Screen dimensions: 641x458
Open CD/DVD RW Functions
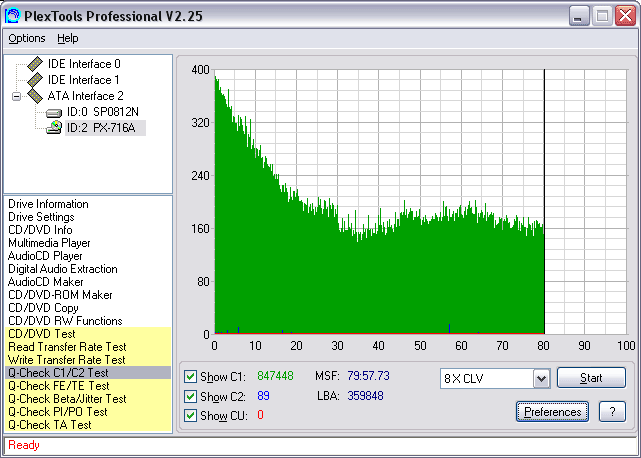[65, 321]
